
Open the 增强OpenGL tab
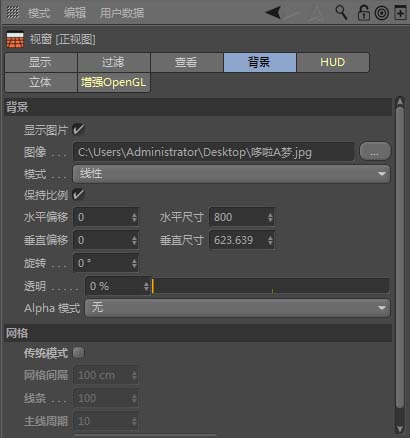coord(114,82)
